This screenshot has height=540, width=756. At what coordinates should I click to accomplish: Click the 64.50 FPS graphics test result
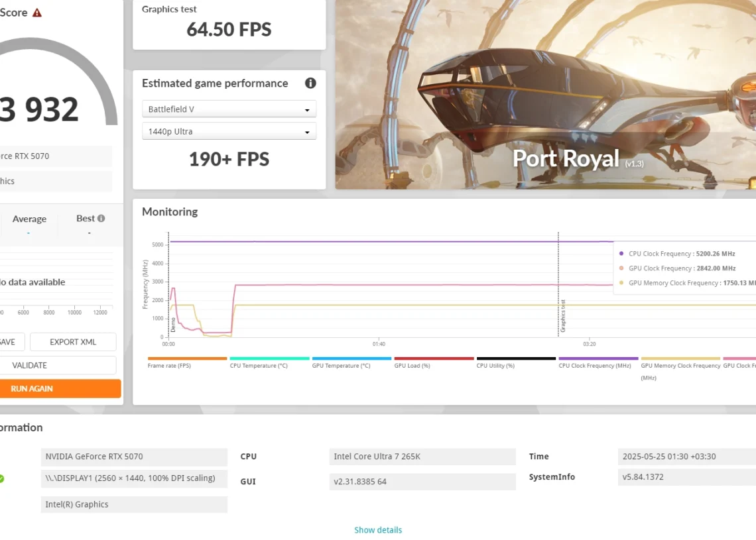click(229, 29)
